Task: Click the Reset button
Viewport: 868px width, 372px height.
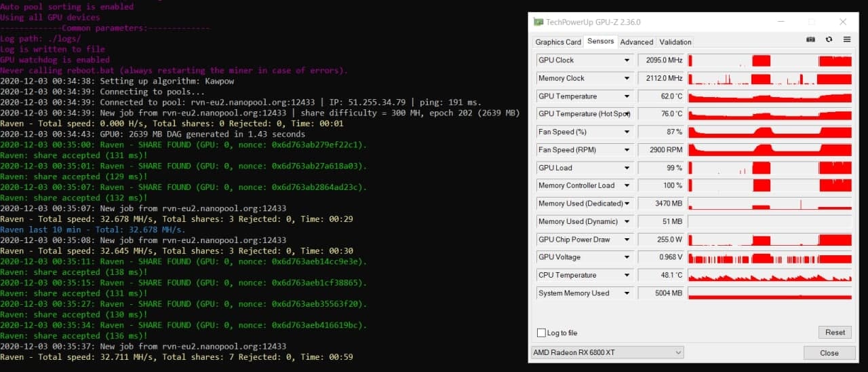Action: (x=835, y=333)
